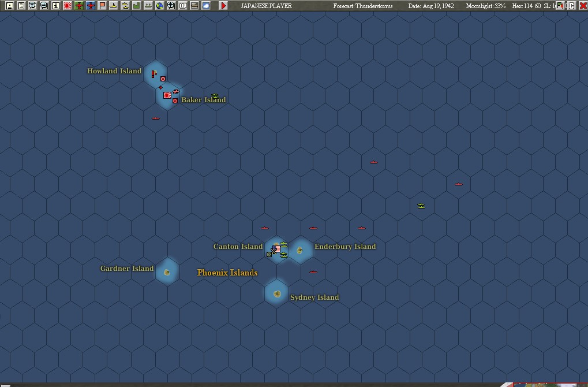Select the aircraft unit icon at Baker Island
The image size is (588, 387).
click(176, 91)
